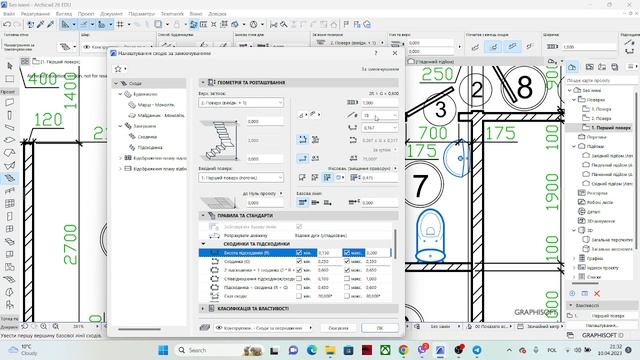Image resolution: width=640 pixels, height=360 pixels.
Task: Click the red delete X in navigator
Action: (597, 293)
